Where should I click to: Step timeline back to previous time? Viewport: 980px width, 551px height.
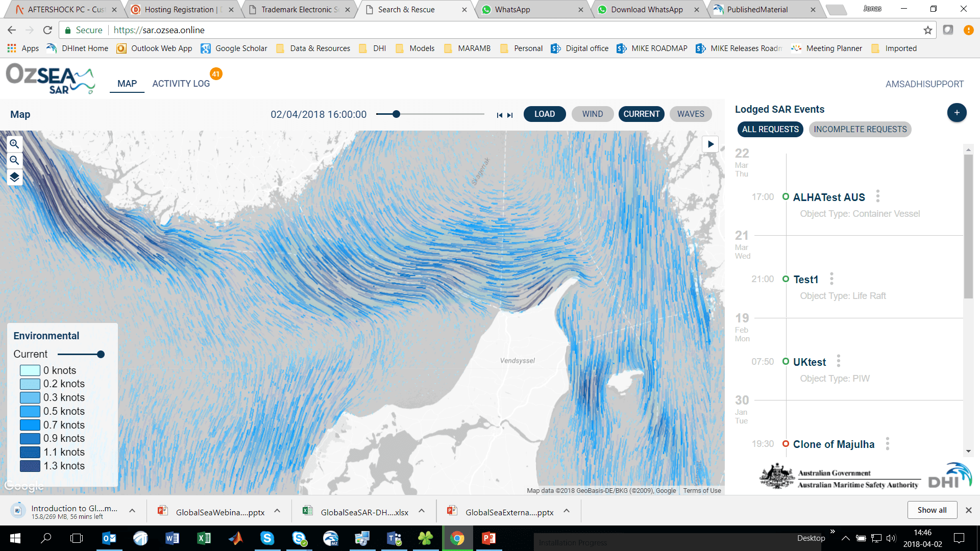[499, 115]
